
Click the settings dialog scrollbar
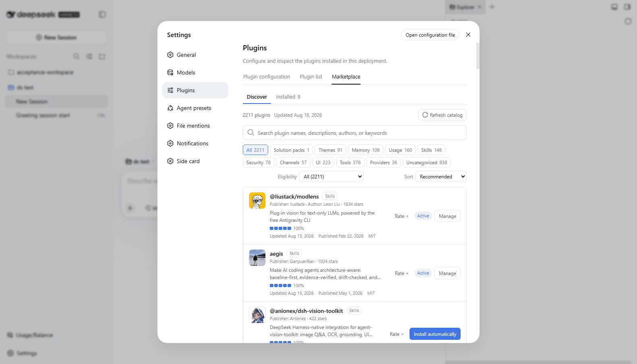[478, 56]
